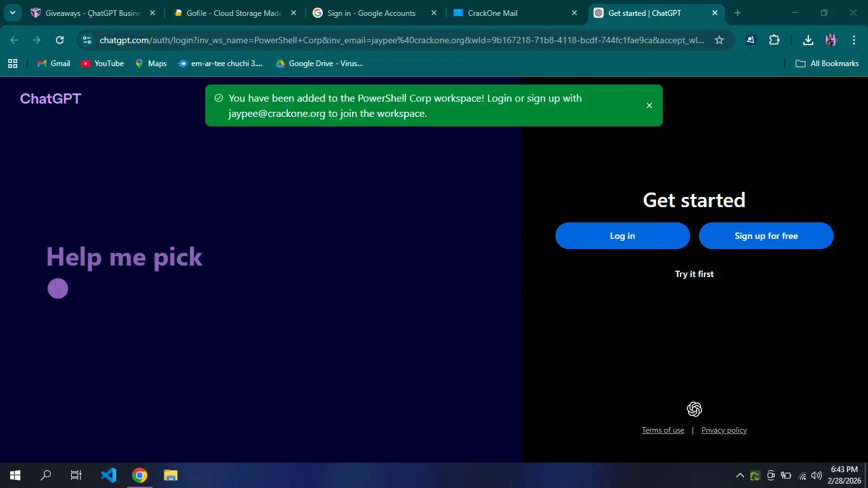Viewport: 868px width, 488px height.
Task: Open the Google Drive - Virus bookmark
Action: 319,64
